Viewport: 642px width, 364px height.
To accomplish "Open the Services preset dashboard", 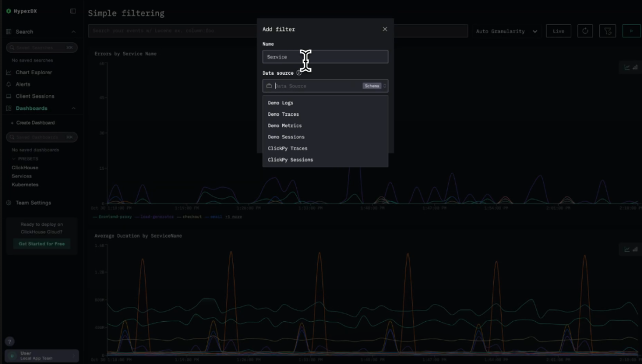I will [x=22, y=176].
